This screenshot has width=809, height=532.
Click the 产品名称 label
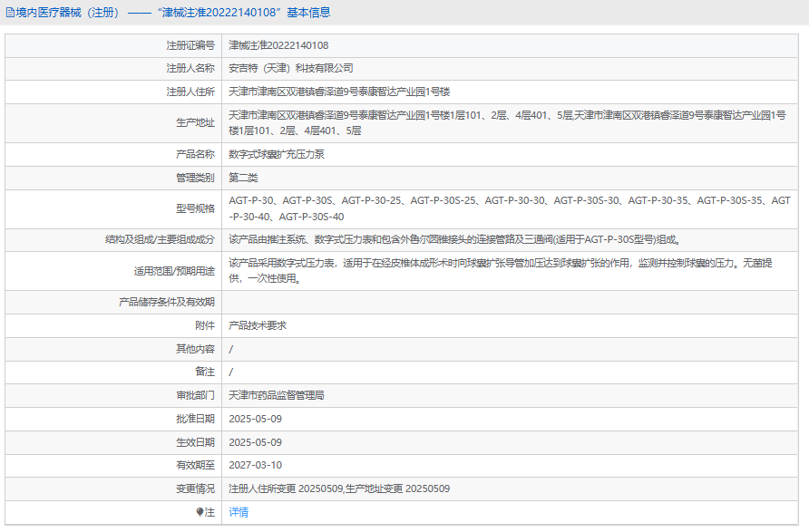click(x=196, y=154)
